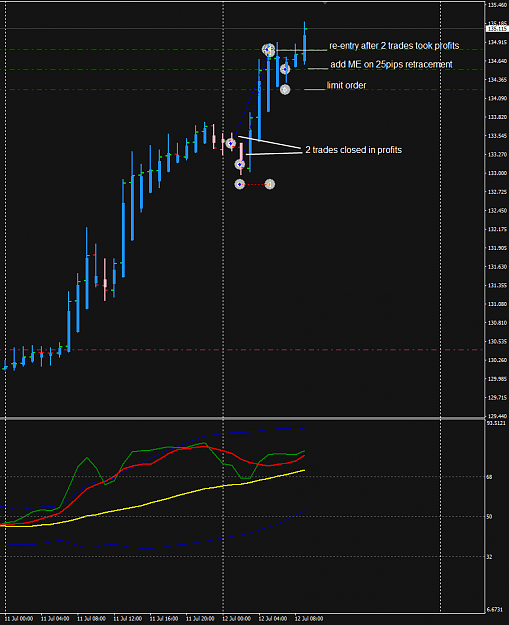This screenshot has width=509, height=625.
Task: Click price level 134.915 on the scale
Action: [x=497, y=42]
